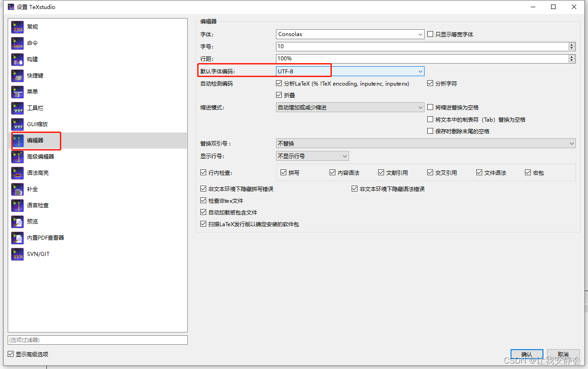The height and width of the screenshot is (369, 588).
Task: Toggle 显示高级选项 checkbox
Action: (x=11, y=354)
